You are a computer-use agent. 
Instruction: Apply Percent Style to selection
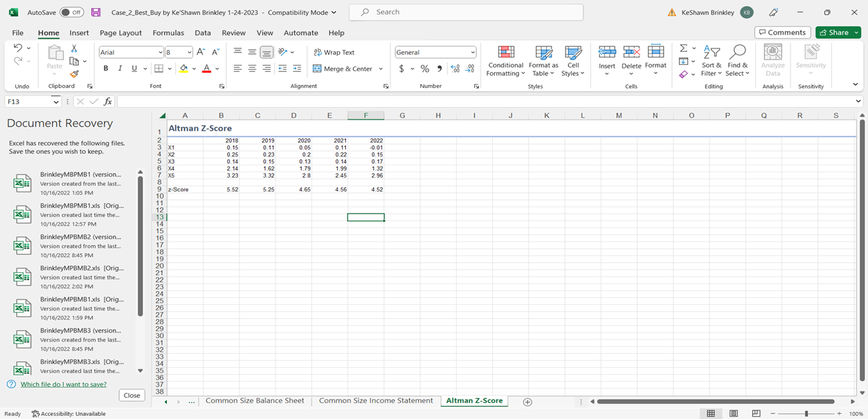pos(424,68)
